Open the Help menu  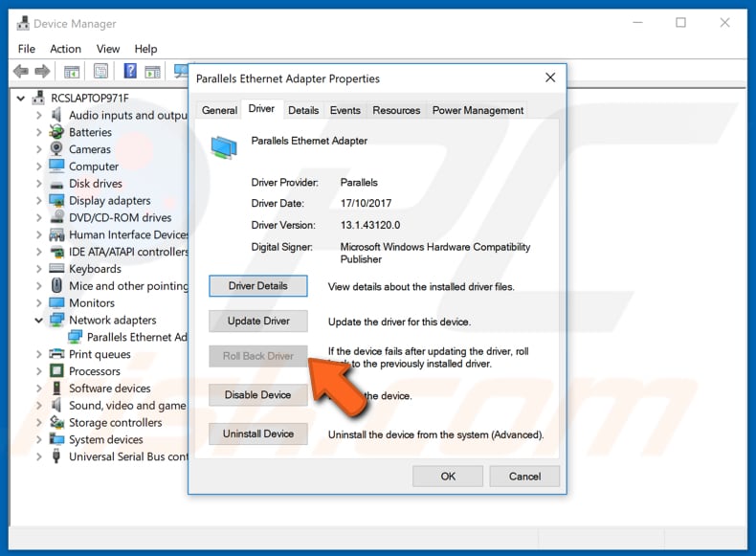click(x=145, y=49)
